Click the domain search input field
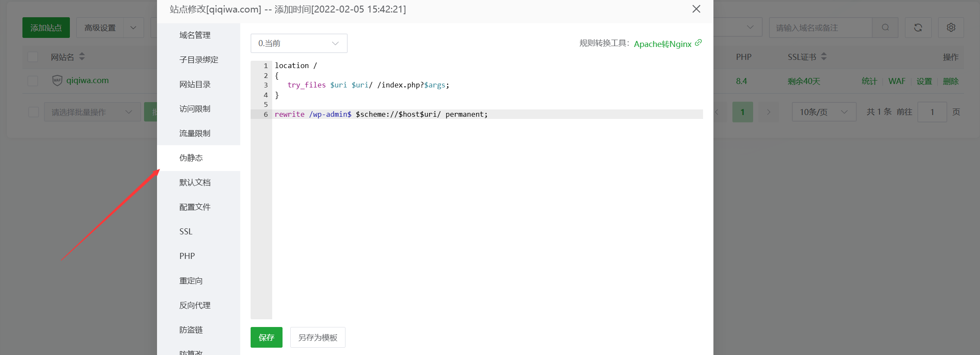This screenshot has width=980, height=355. (x=820, y=28)
